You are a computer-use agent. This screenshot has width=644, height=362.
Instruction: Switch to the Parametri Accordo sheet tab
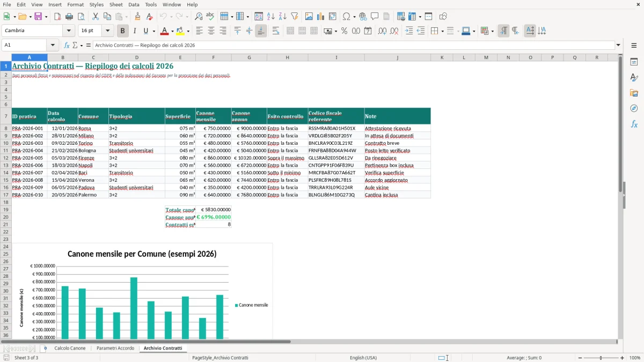coord(115,348)
